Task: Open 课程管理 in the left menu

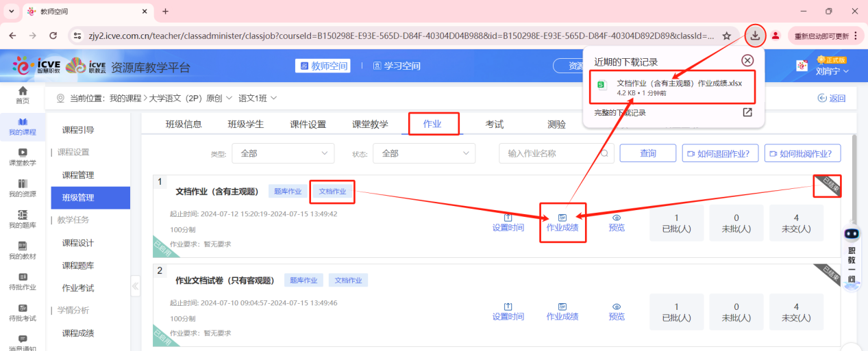Action: click(x=78, y=175)
